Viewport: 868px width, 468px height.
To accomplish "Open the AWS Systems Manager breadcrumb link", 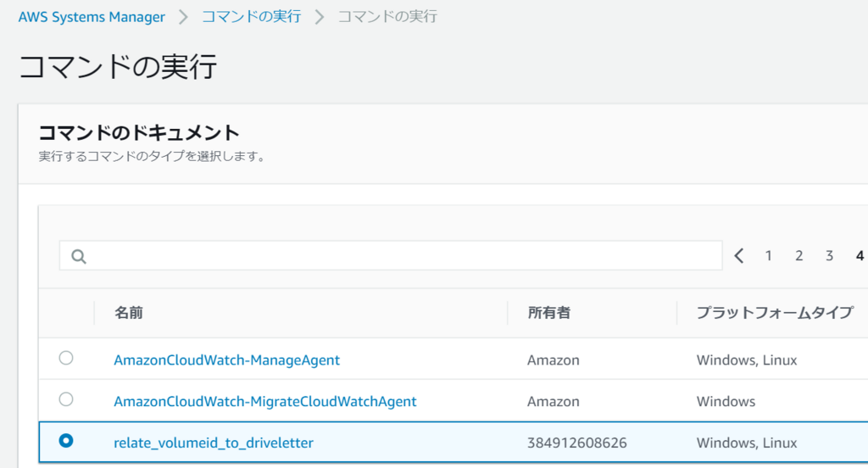I will tap(92, 17).
